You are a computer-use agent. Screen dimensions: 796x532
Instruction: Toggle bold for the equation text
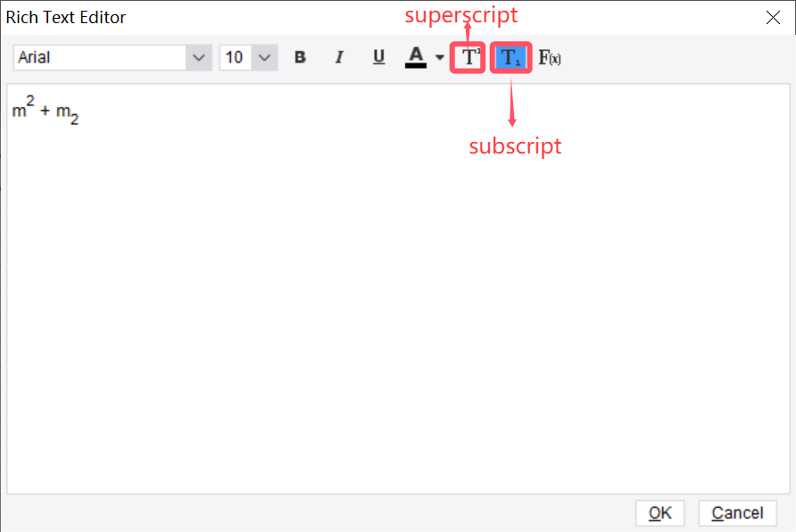[300, 57]
